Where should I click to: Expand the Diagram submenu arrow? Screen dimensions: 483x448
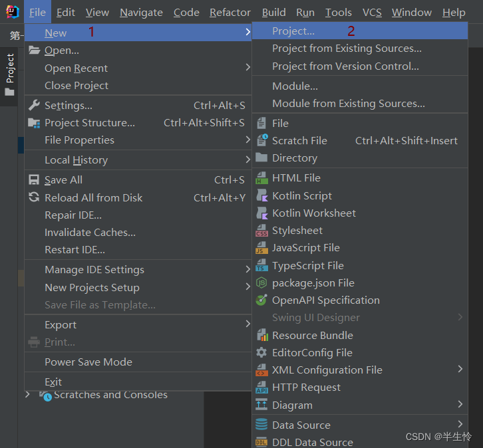[460, 404]
